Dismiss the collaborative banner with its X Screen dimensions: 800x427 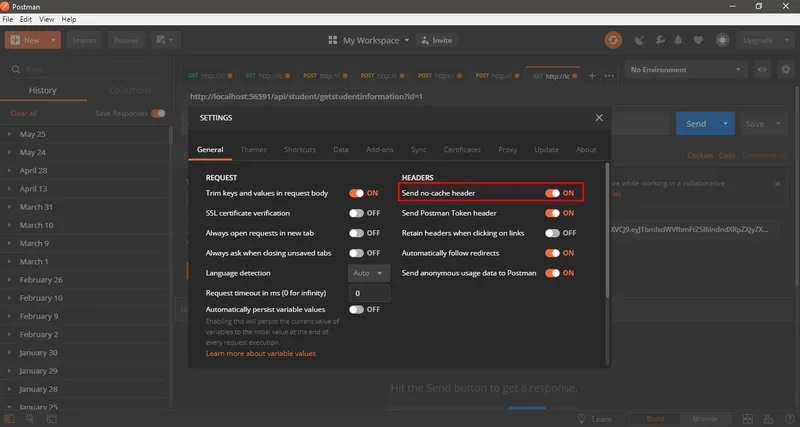pyautogui.click(x=778, y=184)
